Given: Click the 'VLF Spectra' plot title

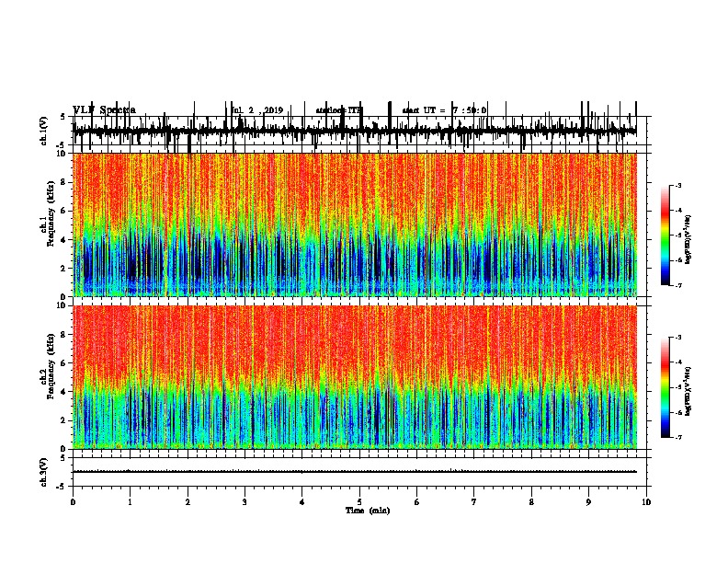Looking at the screenshot, I should tap(105, 110).
